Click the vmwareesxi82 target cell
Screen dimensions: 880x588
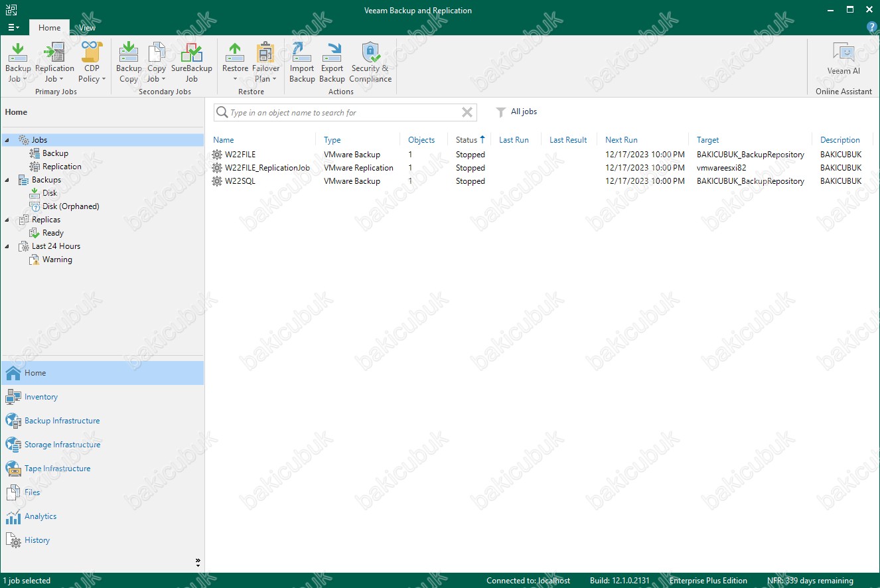coord(721,168)
